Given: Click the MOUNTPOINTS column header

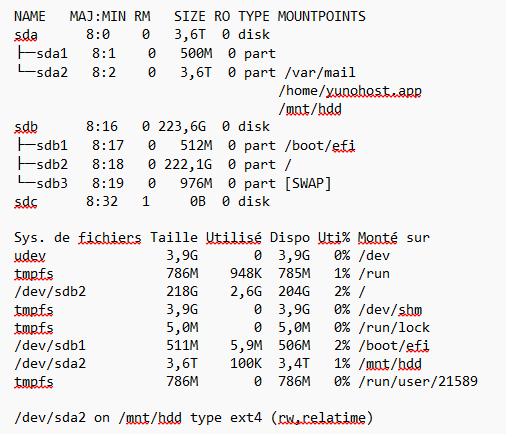Looking at the screenshot, I should [x=322, y=16].
